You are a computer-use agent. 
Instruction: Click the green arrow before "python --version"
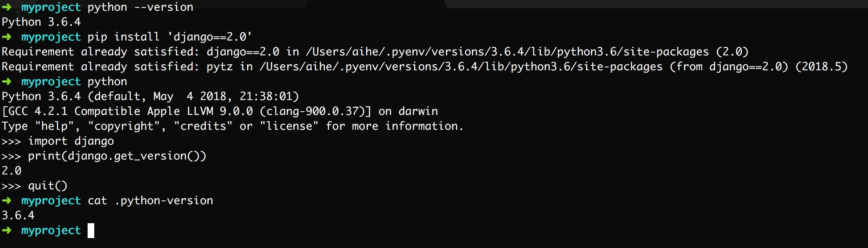click(x=7, y=7)
